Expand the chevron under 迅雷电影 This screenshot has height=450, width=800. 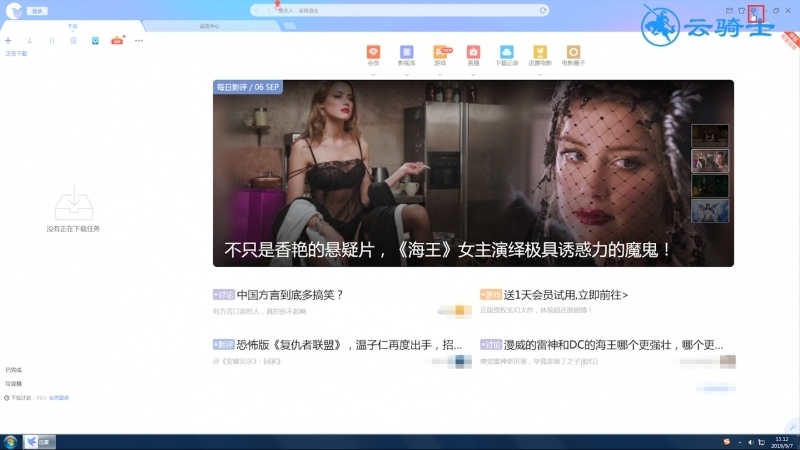coord(540,74)
